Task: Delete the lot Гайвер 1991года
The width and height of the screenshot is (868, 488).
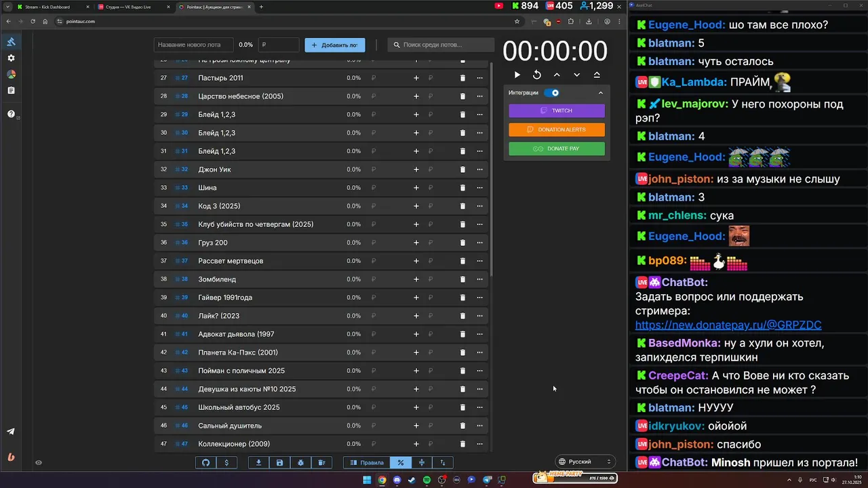Action: [462, 298]
